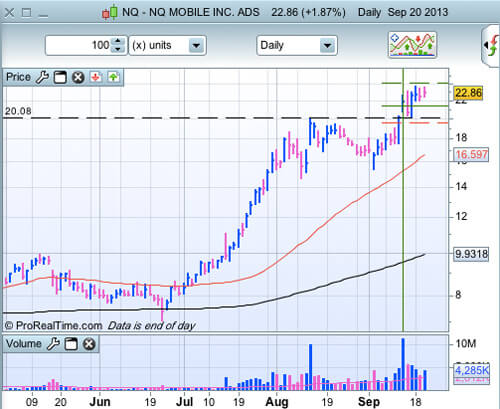Click the Sep label on time axis
The image size is (500, 409).
[x=369, y=402]
